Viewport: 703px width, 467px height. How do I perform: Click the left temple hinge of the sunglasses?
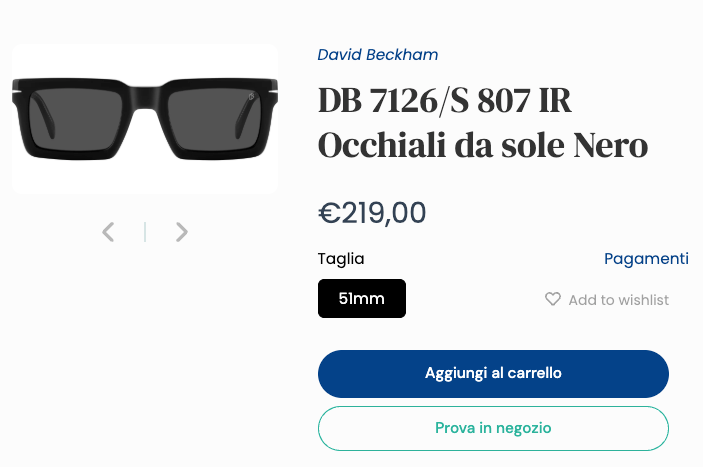[17, 95]
